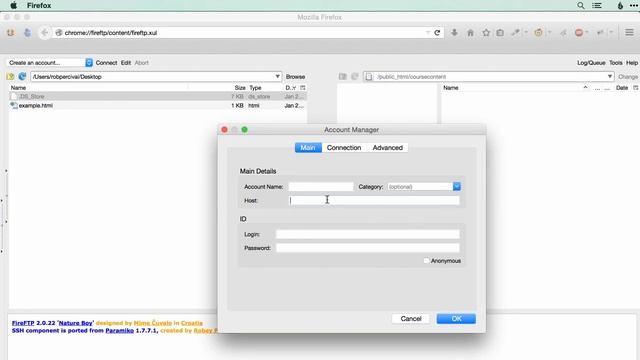Click the remote column picker icon
The width and height of the screenshot is (640, 360).
636,88
